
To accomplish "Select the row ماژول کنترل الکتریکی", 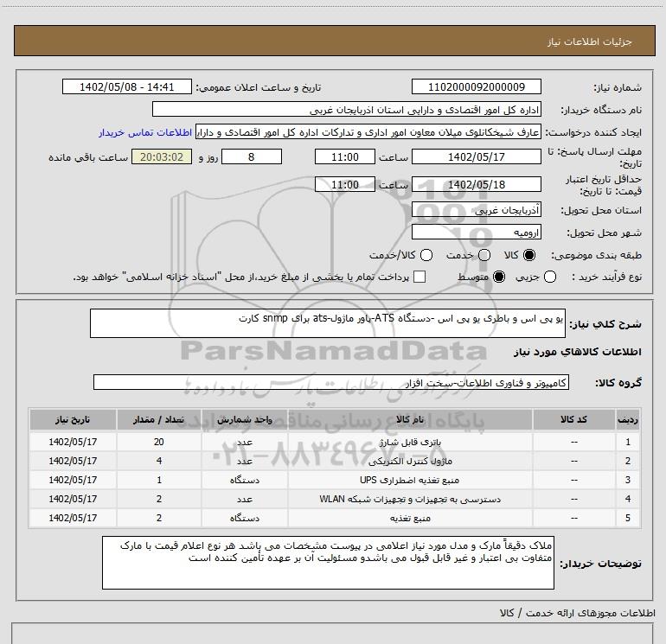I will coord(335,461).
